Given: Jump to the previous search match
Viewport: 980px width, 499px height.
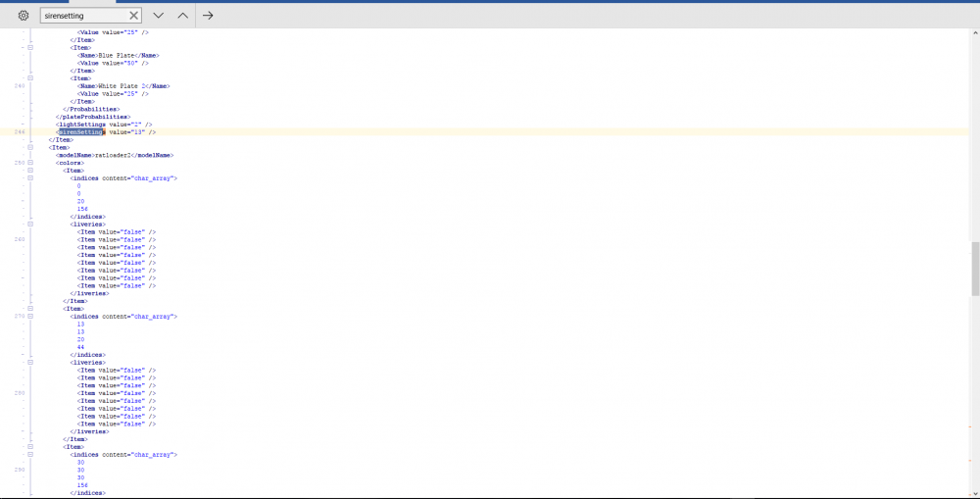Looking at the screenshot, I should pos(182,16).
